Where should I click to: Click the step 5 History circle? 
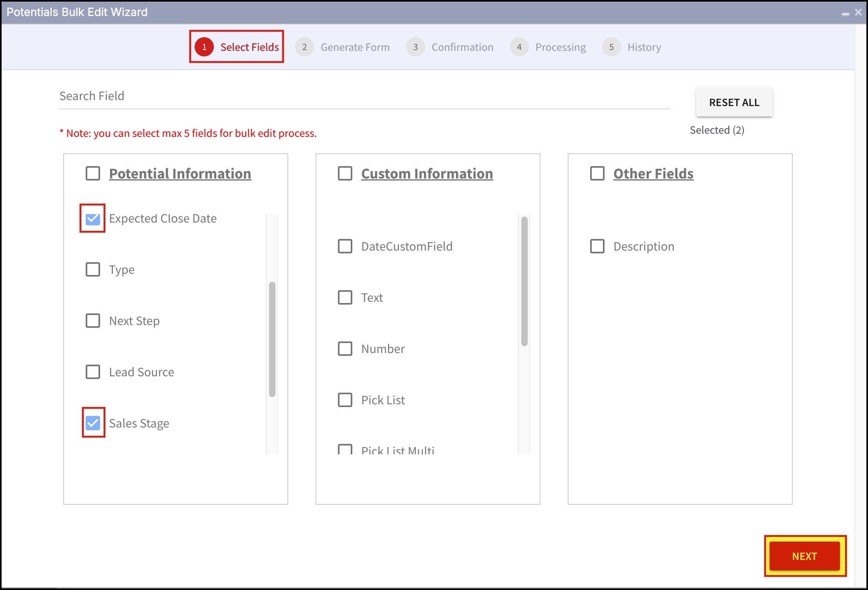611,47
